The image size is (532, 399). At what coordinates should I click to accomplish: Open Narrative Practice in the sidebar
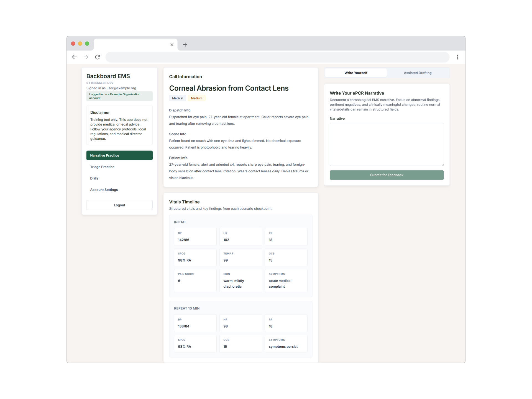[119, 155]
